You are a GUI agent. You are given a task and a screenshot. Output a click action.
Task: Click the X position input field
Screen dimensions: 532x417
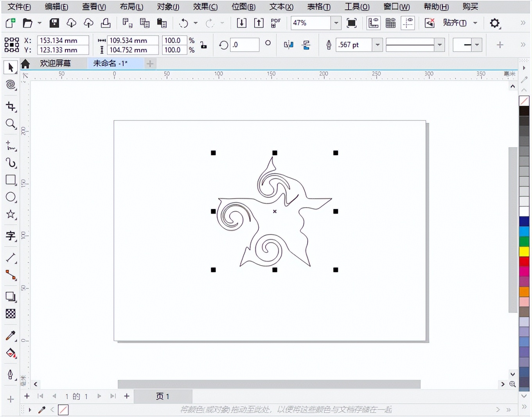tap(63, 40)
